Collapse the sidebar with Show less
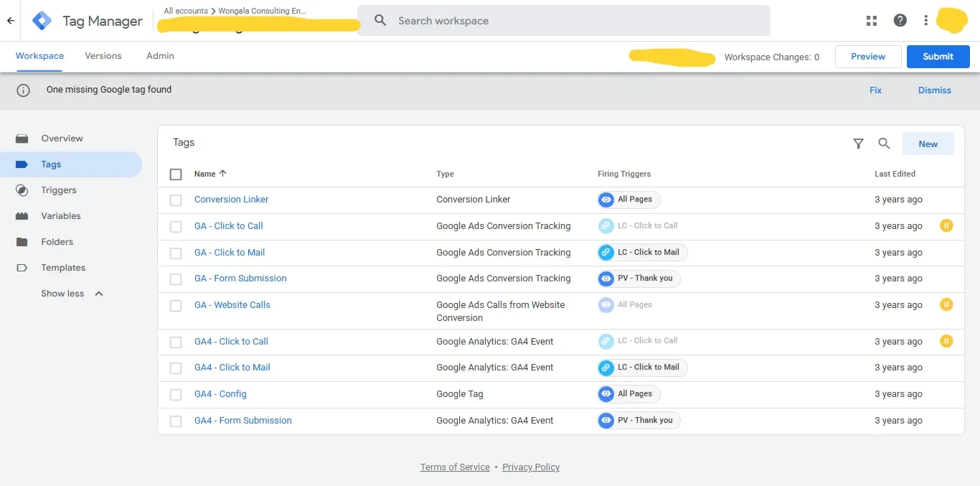 coord(72,294)
